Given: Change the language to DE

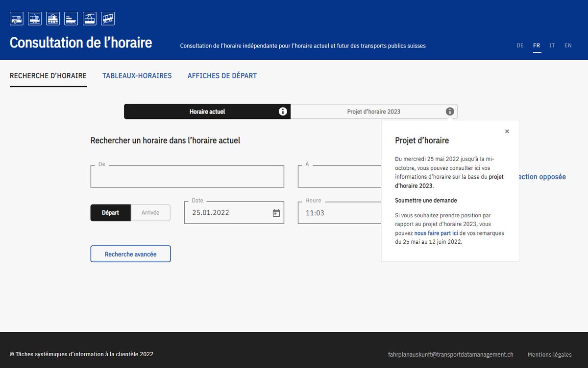Looking at the screenshot, I should 520,46.
